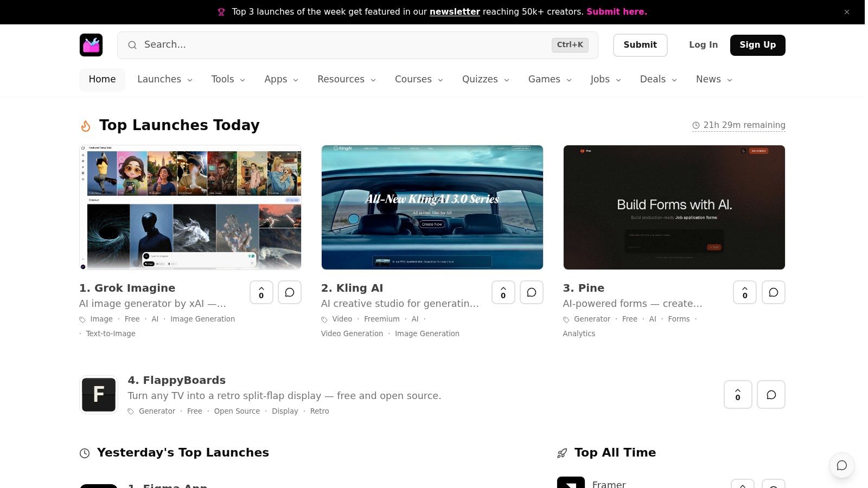This screenshot has height=488, width=868.
Task: Click the Freemium tag
Action: coord(381,319)
